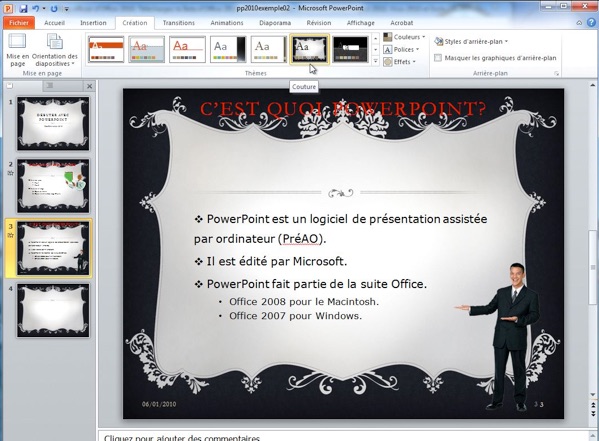
Task: Go to the previous slide via double-up arrow
Action: (x=593, y=405)
